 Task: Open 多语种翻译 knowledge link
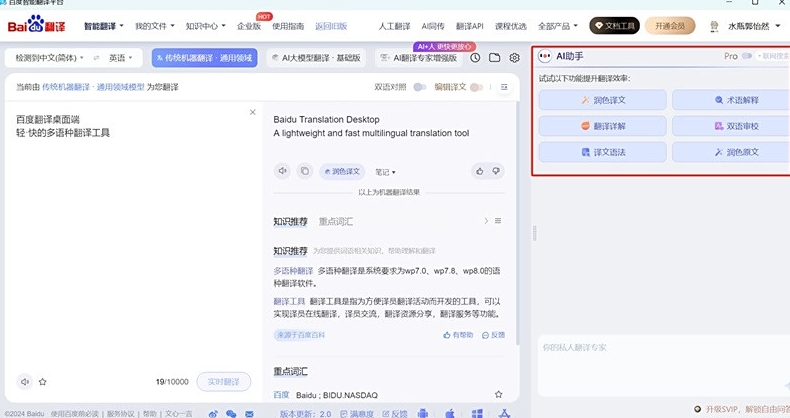click(x=293, y=271)
